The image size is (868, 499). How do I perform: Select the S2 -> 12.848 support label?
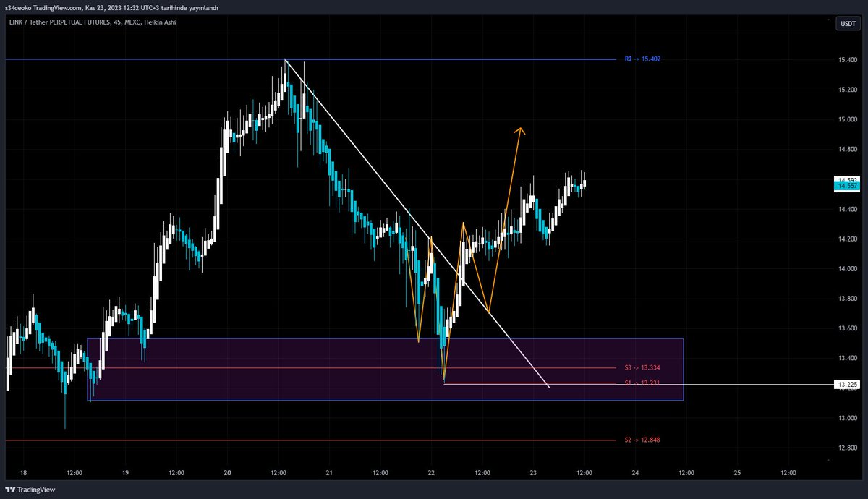642,440
